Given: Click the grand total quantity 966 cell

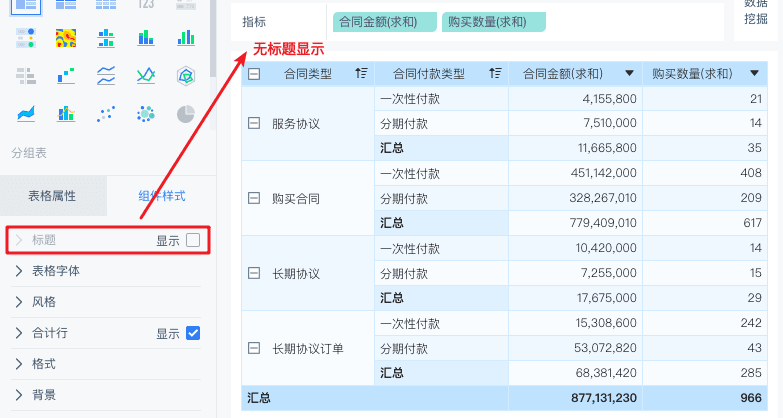Looking at the screenshot, I should coord(705,398).
